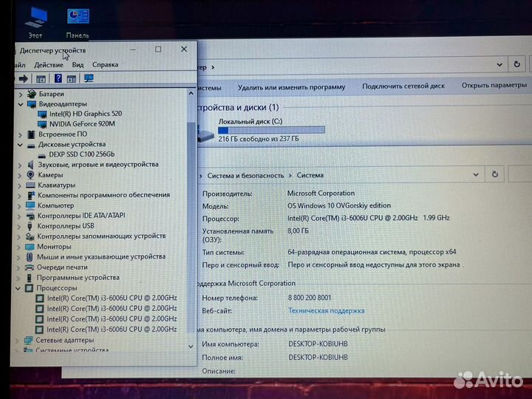Select Мыши и иные указывающие устройства
The image size is (532, 399).
pos(101,257)
